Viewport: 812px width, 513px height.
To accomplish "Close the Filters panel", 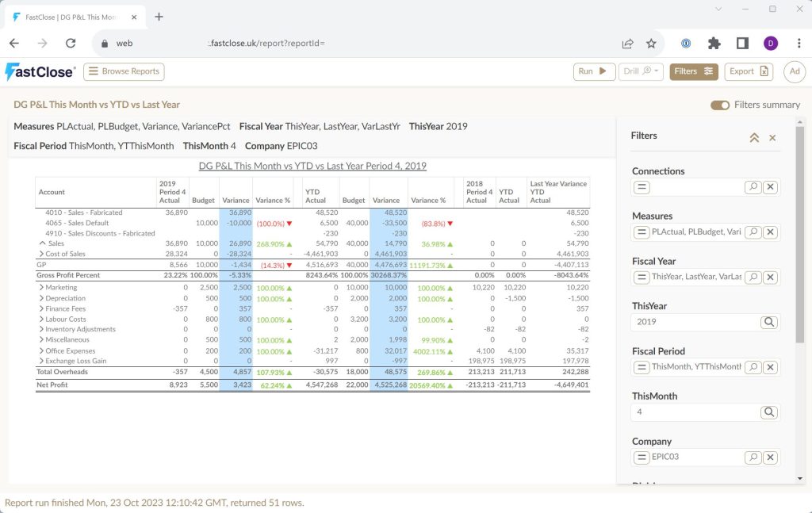I will tap(772, 137).
